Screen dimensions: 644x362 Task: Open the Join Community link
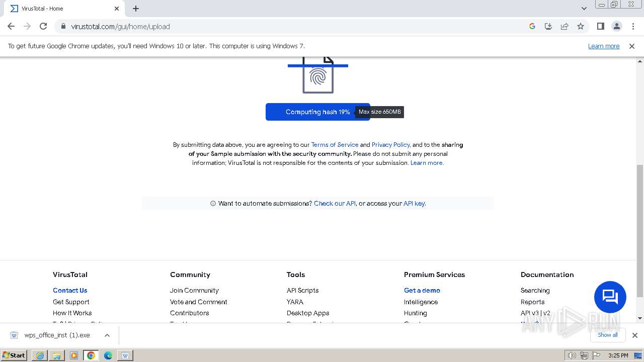194,290
